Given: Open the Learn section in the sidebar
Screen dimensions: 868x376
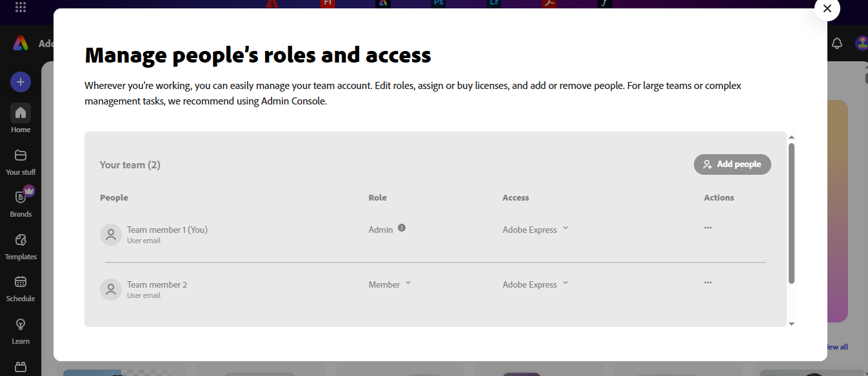Looking at the screenshot, I should 20,330.
